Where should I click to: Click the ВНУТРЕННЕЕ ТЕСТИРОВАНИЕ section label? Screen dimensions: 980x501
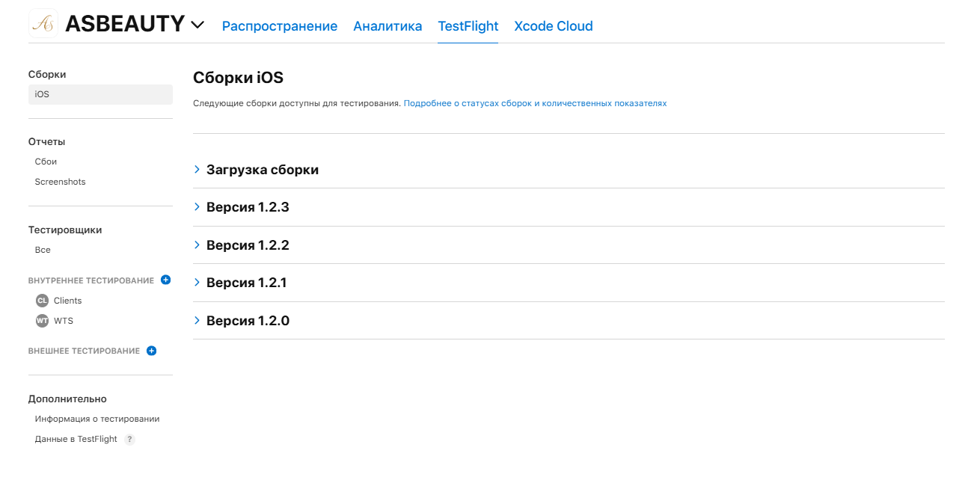coord(91,280)
